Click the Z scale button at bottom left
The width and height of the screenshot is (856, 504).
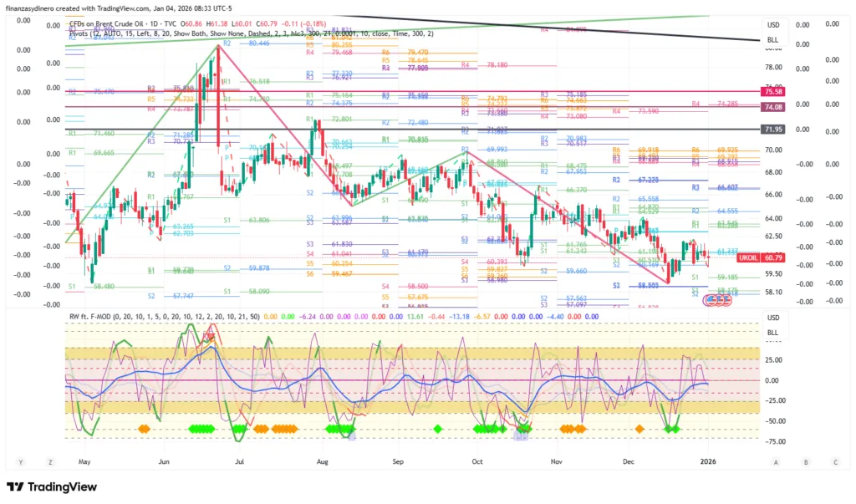51,462
